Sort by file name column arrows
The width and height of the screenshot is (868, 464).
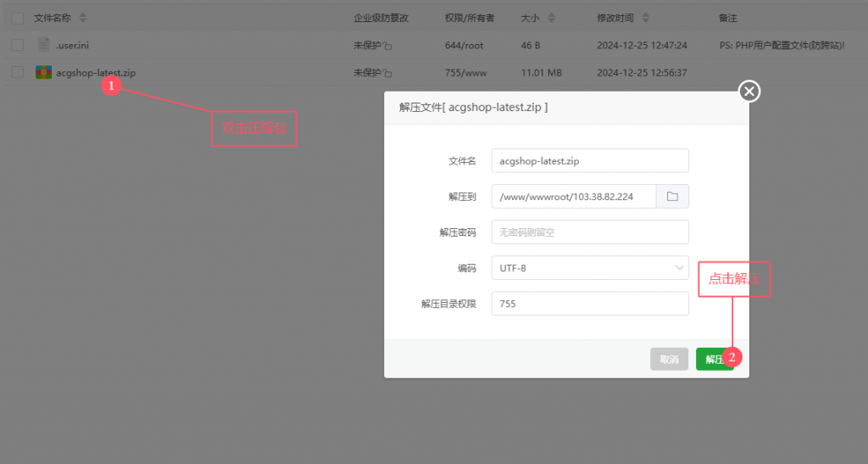point(82,18)
